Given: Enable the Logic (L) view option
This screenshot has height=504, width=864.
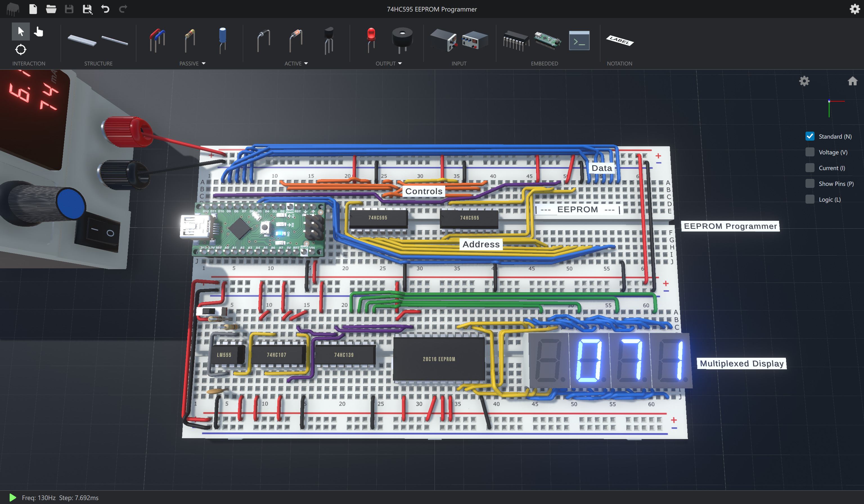Looking at the screenshot, I should click(810, 199).
